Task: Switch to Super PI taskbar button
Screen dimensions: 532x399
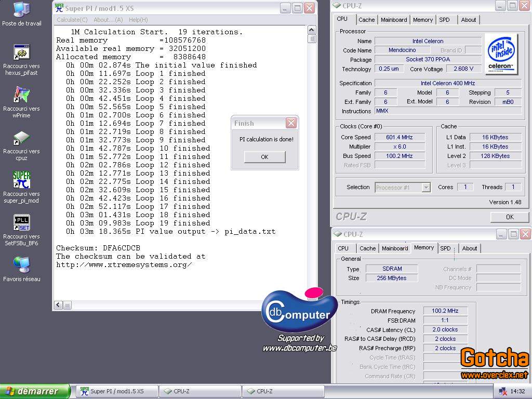Action: pyautogui.click(x=117, y=391)
